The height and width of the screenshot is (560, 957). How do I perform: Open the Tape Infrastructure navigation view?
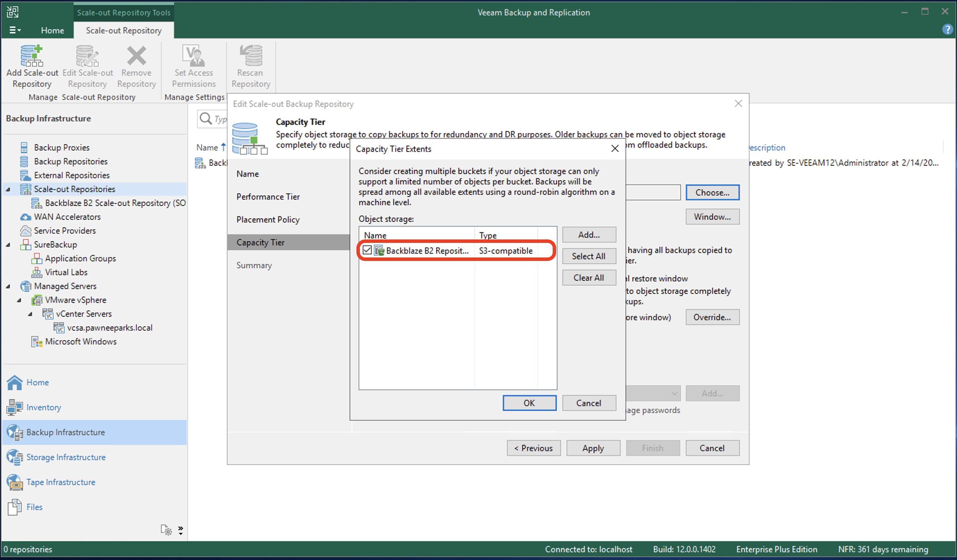(x=94, y=482)
